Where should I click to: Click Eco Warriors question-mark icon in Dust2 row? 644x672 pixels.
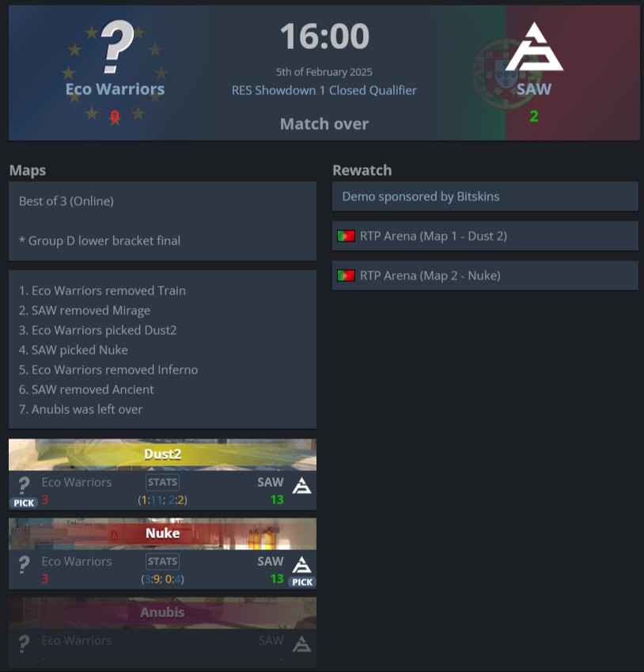pyautogui.click(x=24, y=485)
